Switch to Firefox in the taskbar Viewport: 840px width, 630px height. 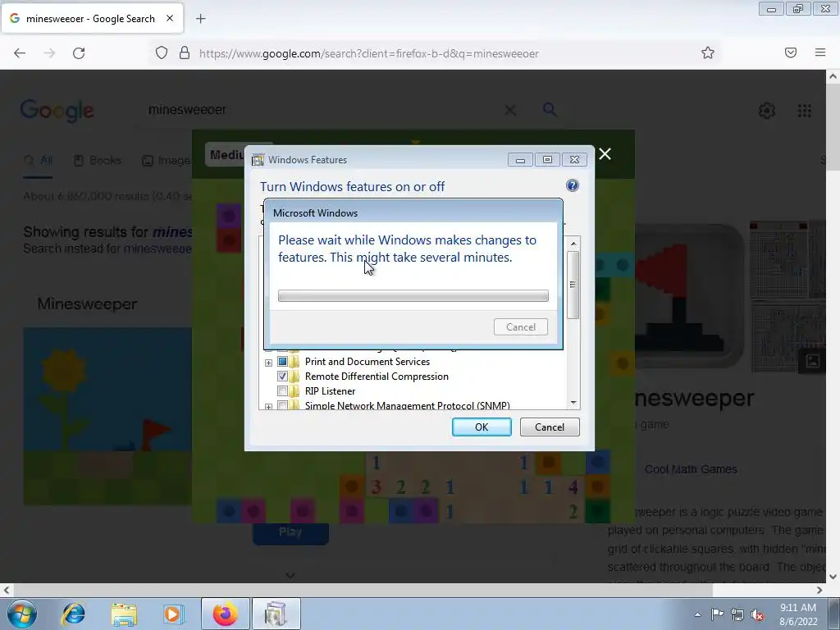click(226, 614)
